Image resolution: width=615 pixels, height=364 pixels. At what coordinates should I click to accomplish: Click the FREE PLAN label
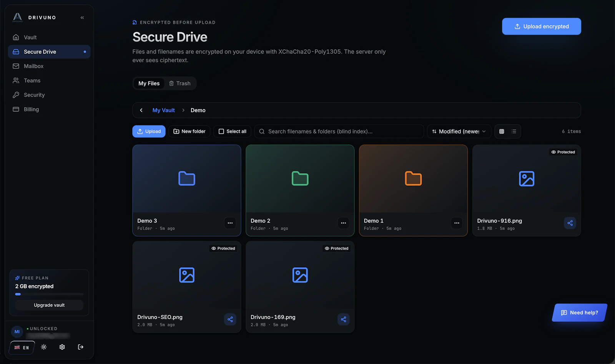35,278
